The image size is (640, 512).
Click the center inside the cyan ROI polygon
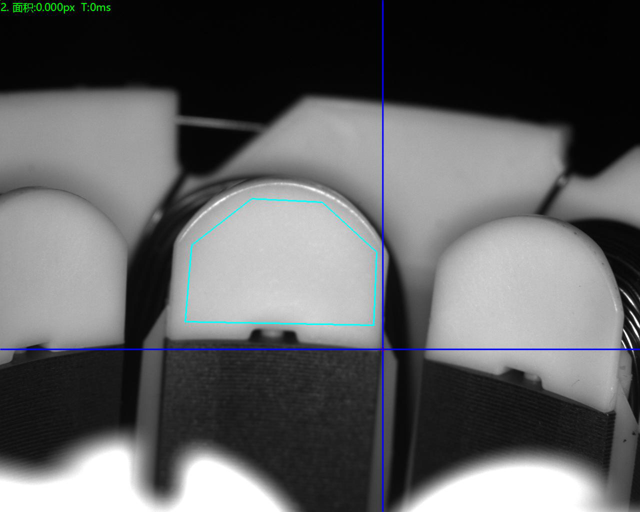pos(283,265)
